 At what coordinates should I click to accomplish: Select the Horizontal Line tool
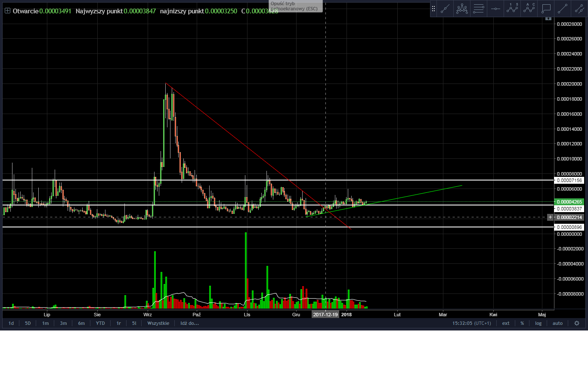pyautogui.click(x=495, y=9)
